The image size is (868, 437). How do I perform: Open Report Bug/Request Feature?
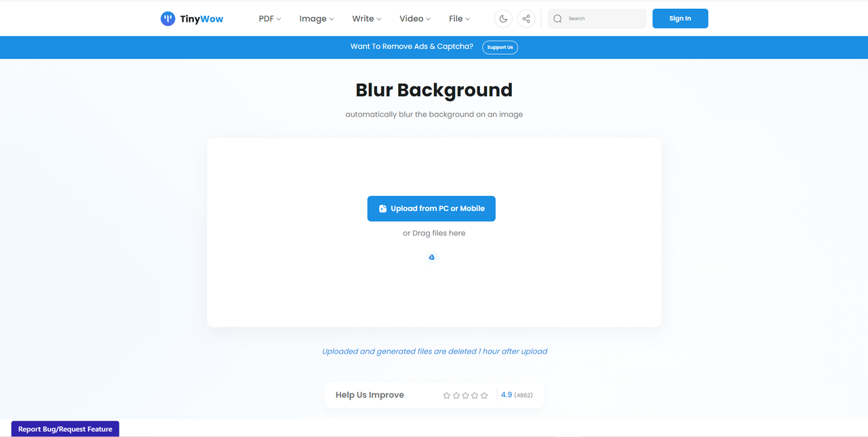65,429
